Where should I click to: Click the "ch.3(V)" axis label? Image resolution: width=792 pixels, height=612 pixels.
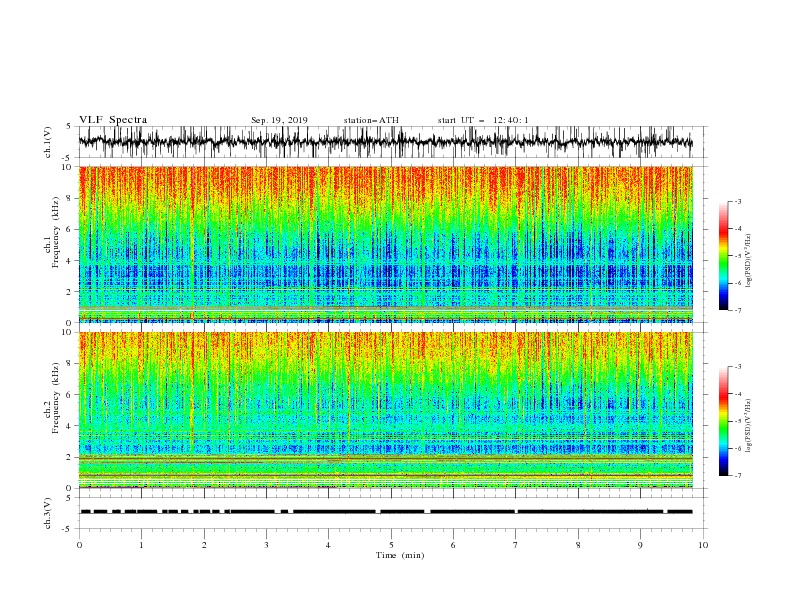pyautogui.click(x=48, y=513)
